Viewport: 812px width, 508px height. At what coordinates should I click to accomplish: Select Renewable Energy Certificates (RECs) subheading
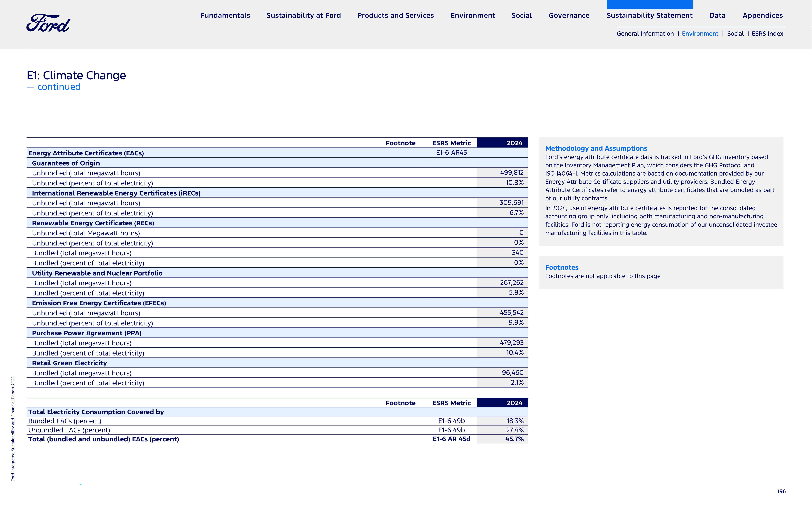click(x=93, y=223)
